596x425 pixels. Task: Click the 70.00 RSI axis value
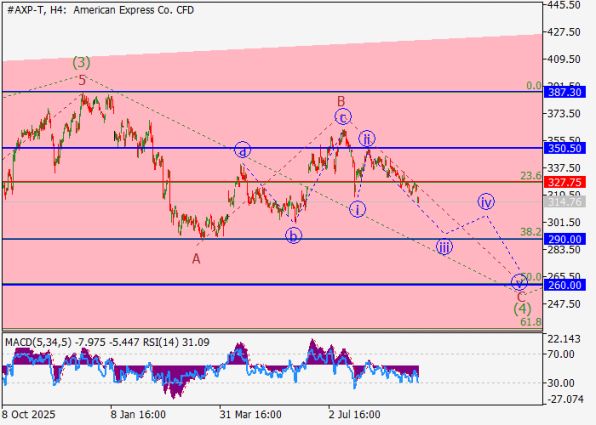(x=562, y=354)
